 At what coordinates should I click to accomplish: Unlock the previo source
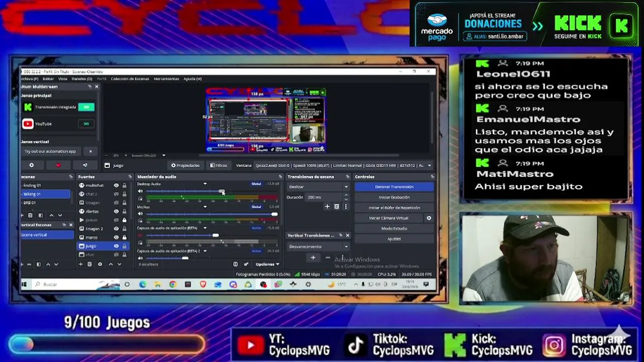point(124,220)
